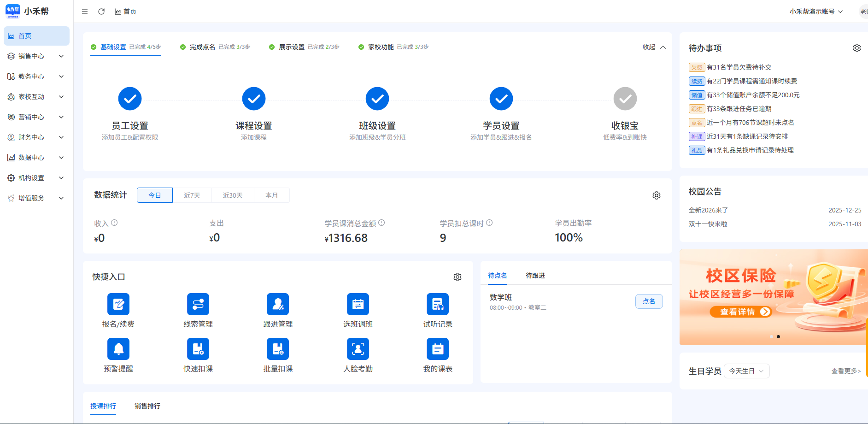868x424 pixels.
Task: Click 查看更多 link in 生日学员
Action: [x=846, y=371]
